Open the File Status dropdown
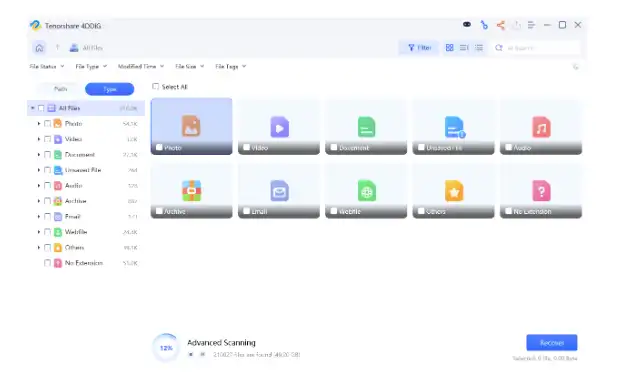630x375 pixels. (47, 66)
